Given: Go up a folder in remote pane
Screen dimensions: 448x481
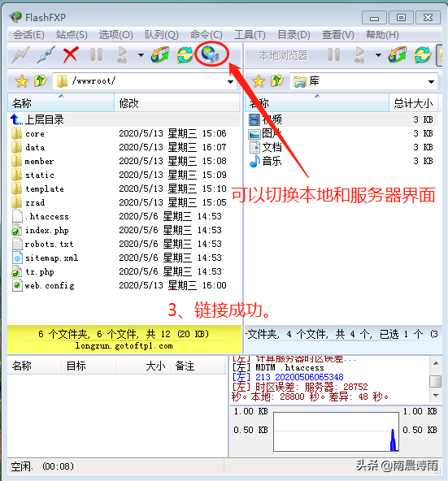Looking at the screenshot, I should pyautogui.click(x=40, y=81).
